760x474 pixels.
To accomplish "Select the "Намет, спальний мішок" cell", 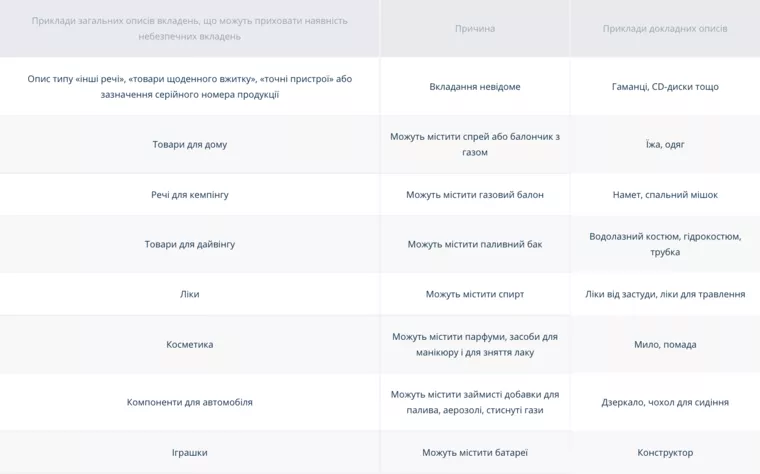I will (665, 195).
